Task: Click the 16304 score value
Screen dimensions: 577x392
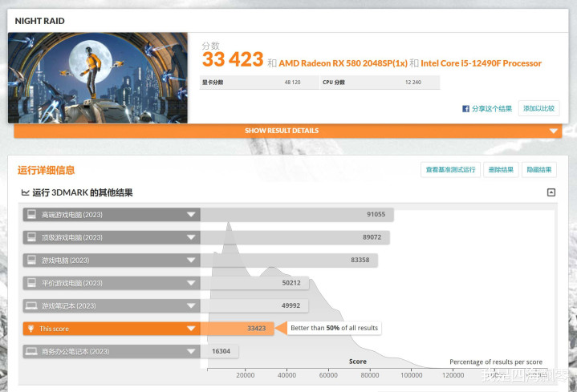Action: (221, 351)
